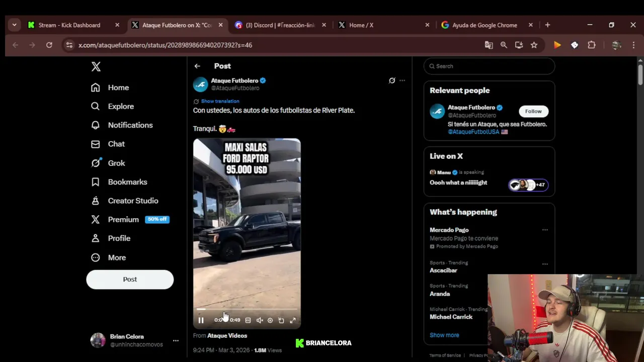This screenshot has height=362, width=644.
Task: Enter video fullscreen mode
Action: click(x=293, y=320)
